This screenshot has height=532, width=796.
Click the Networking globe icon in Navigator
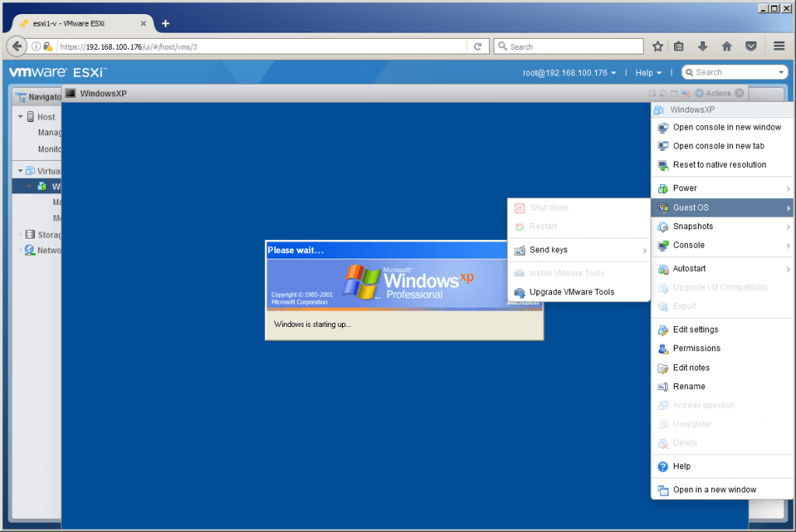(30, 250)
